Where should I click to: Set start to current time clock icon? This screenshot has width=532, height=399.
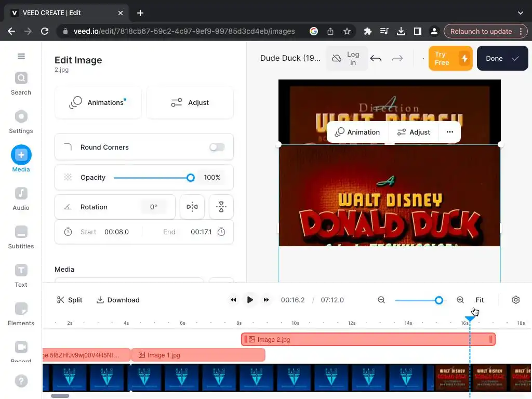68,232
